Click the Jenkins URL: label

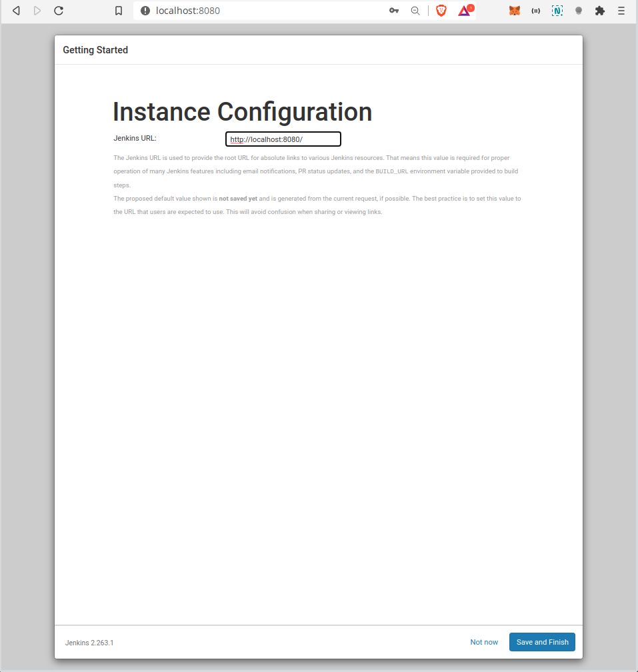pos(135,138)
